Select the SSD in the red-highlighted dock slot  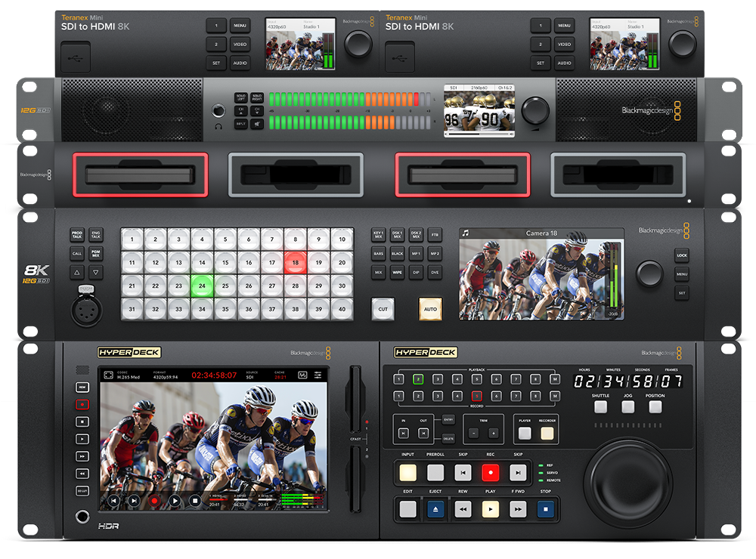(x=140, y=174)
